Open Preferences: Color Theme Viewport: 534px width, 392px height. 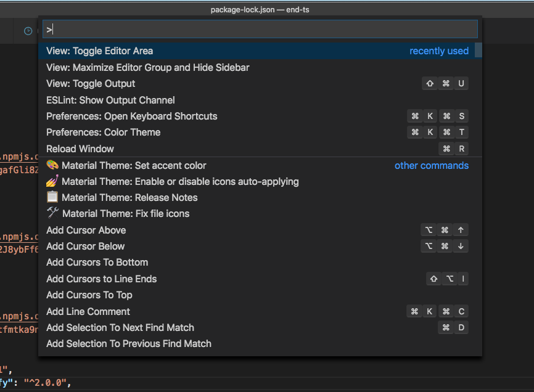pos(260,133)
